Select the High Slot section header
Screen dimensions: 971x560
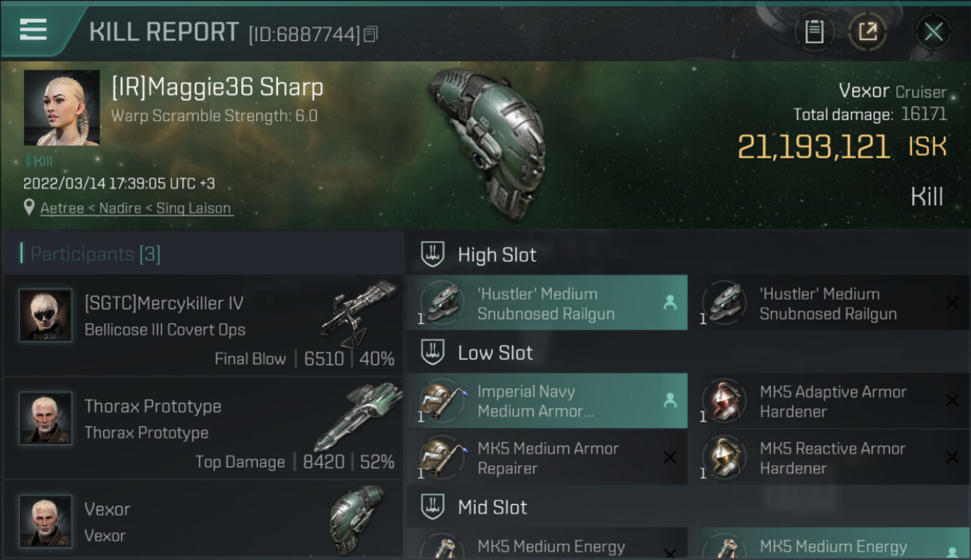coord(497,255)
